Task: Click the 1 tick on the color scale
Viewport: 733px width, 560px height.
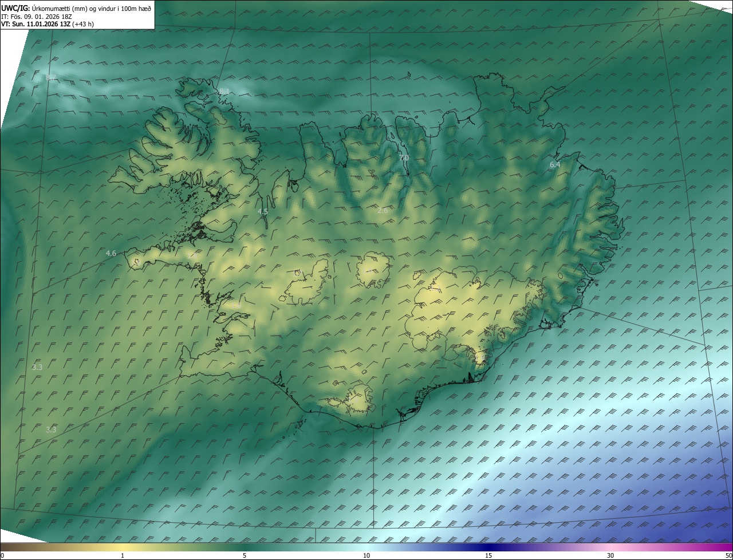Action: 123,555
